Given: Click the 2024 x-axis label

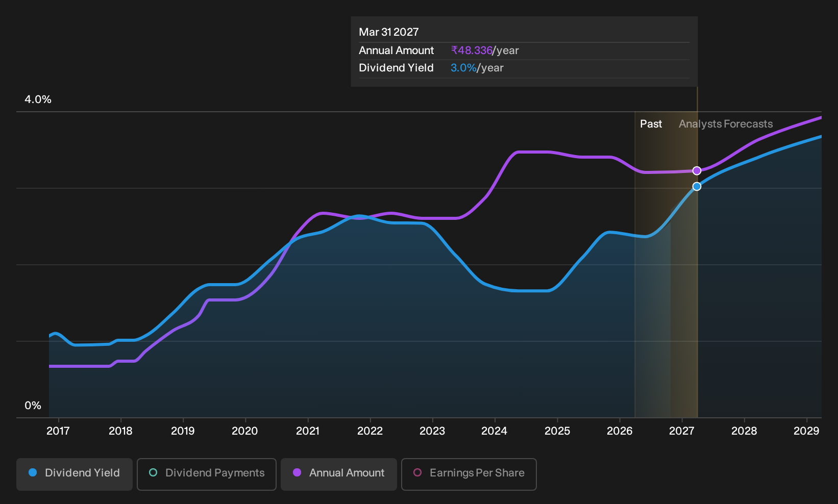Looking at the screenshot, I should (494, 431).
